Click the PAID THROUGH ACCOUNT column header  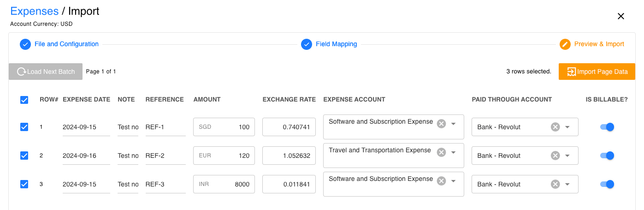click(512, 99)
